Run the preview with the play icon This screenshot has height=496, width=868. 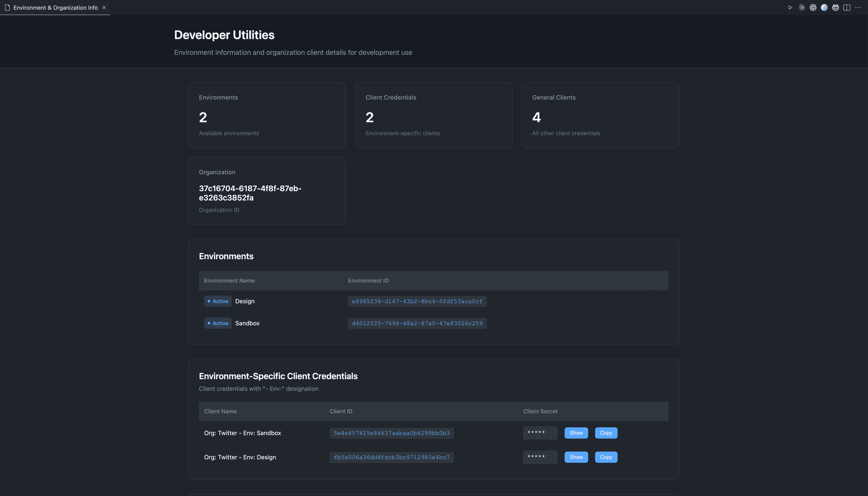790,7
